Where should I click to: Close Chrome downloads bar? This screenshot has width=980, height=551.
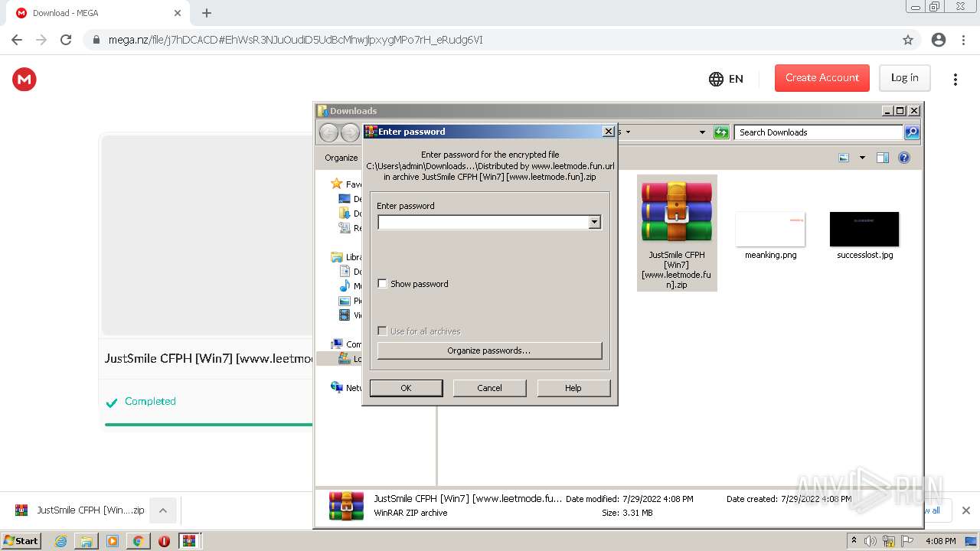(x=965, y=510)
